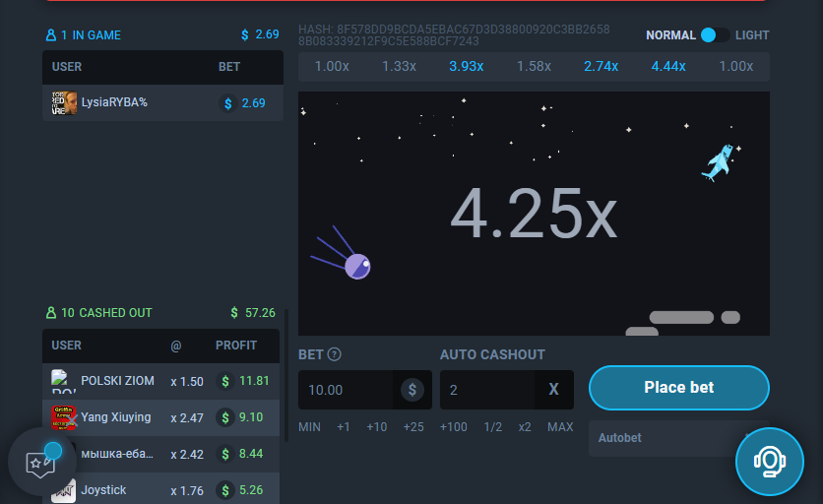Select the LIGHT mode label
Image resolution: width=823 pixels, height=504 pixels.
[752, 35]
